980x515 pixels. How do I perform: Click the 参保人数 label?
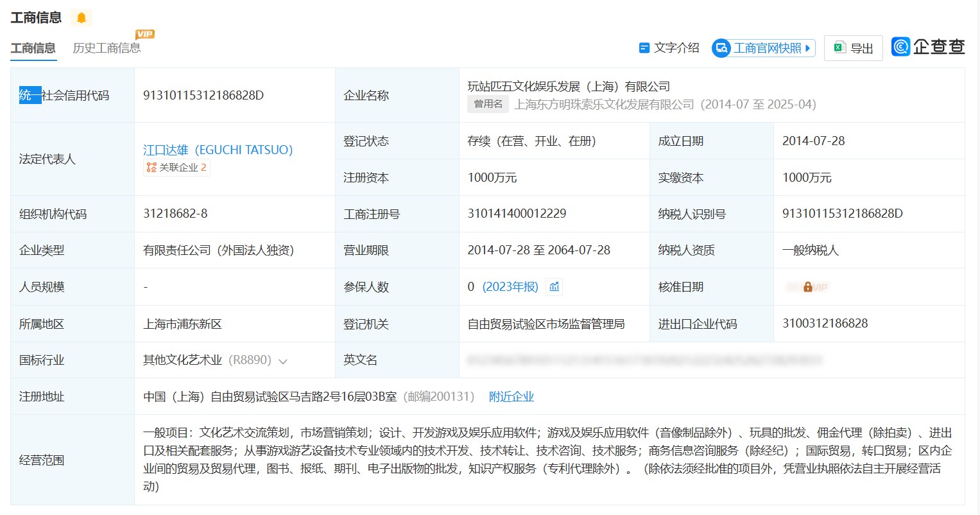[366, 287]
